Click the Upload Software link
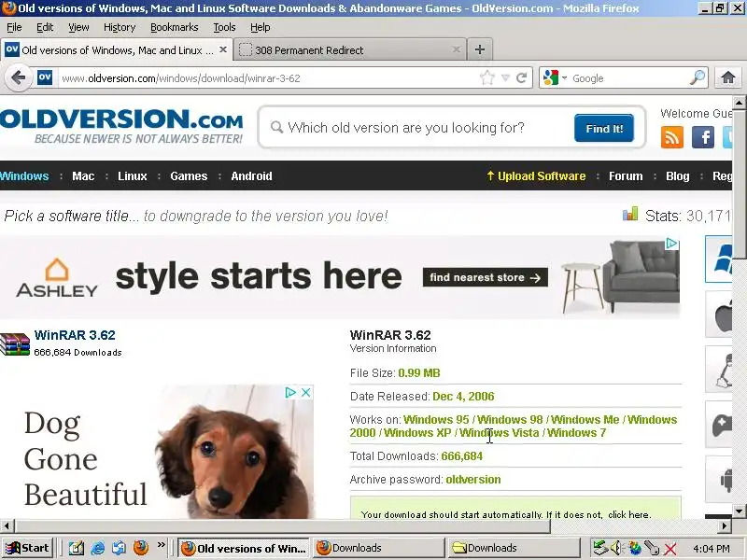The width and height of the screenshot is (747, 560). pyautogui.click(x=536, y=175)
